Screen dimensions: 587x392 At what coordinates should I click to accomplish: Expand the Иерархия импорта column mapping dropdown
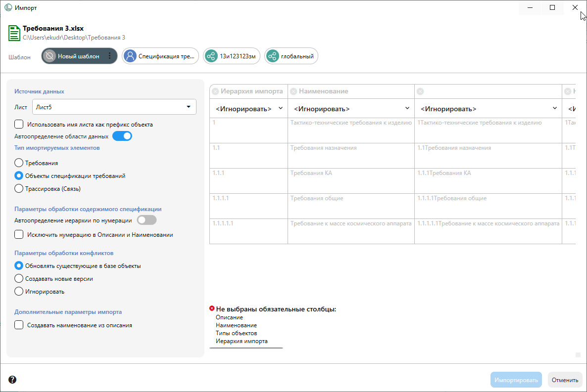click(248, 108)
